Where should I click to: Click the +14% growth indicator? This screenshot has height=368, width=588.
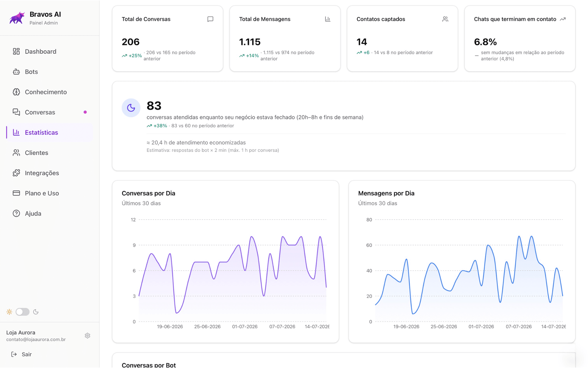click(x=249, y=55)
